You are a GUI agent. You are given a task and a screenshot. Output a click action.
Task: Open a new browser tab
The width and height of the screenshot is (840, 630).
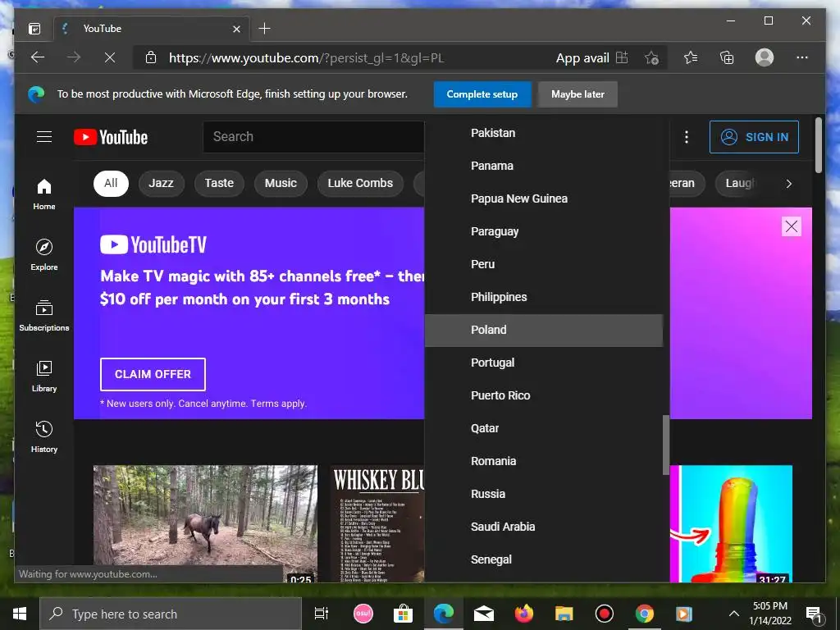pyautogui.click(x=265, y=29)
